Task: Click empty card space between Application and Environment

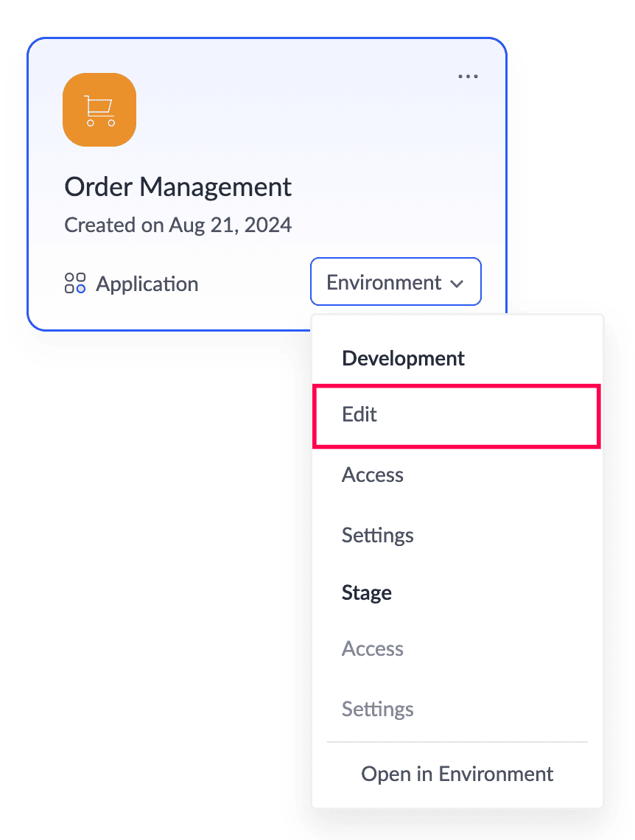Action: (x=254, y=284)
